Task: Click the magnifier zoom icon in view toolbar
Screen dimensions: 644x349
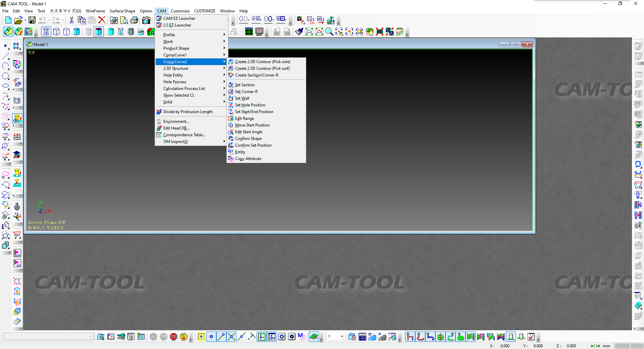Action: tap(329, 32)
